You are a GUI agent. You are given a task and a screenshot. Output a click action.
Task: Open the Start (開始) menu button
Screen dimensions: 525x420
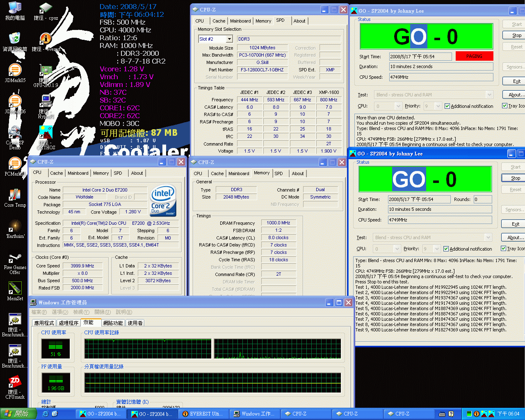[18, 414]
